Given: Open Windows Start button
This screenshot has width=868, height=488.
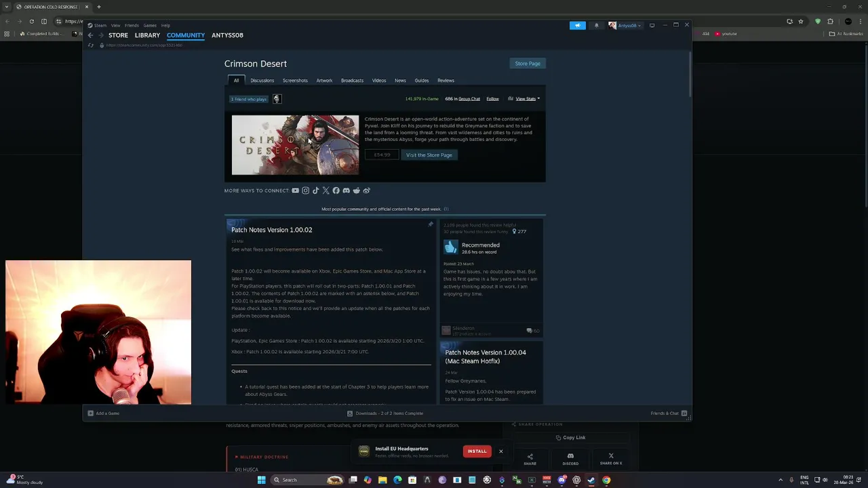Looking at the screenshot, I should (x=261, y=480).
